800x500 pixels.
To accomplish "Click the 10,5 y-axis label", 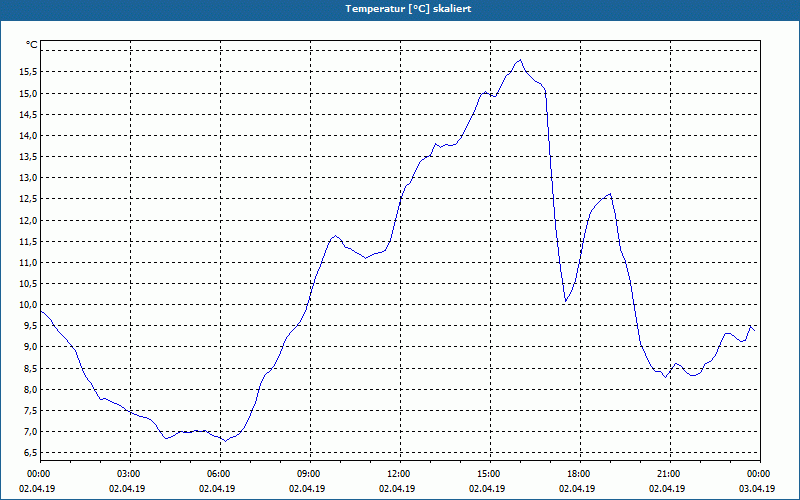I will [28, 284].
